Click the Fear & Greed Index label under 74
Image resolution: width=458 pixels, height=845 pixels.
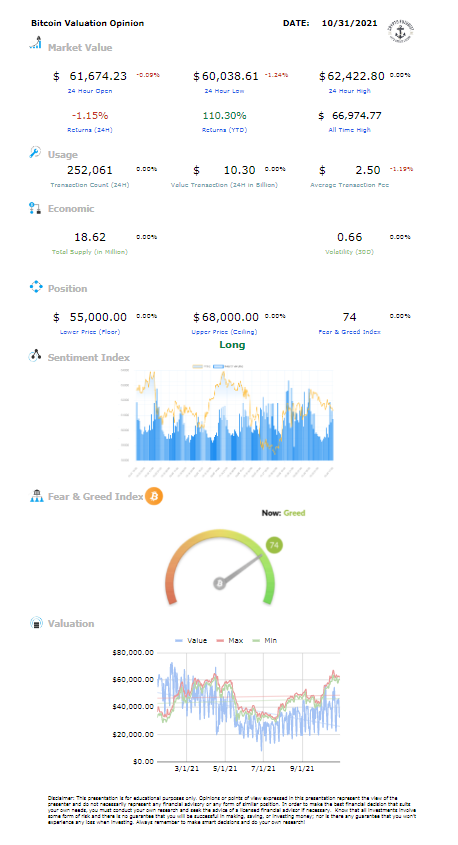point(350,332)
